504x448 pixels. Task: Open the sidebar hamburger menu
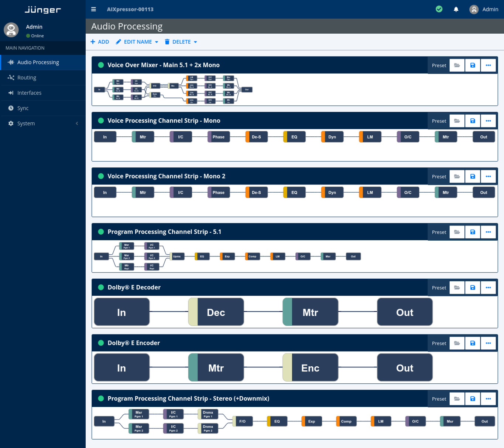93,9
